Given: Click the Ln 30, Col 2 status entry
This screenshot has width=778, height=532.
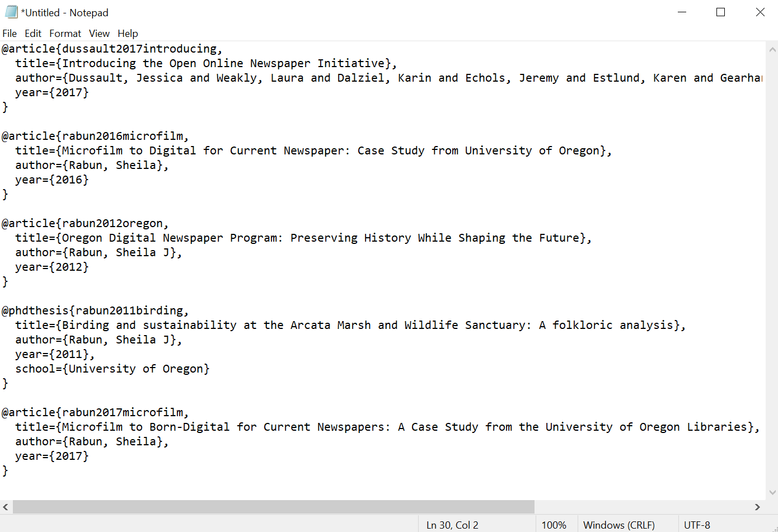Looking at the screenshot, I should point(452,525).
